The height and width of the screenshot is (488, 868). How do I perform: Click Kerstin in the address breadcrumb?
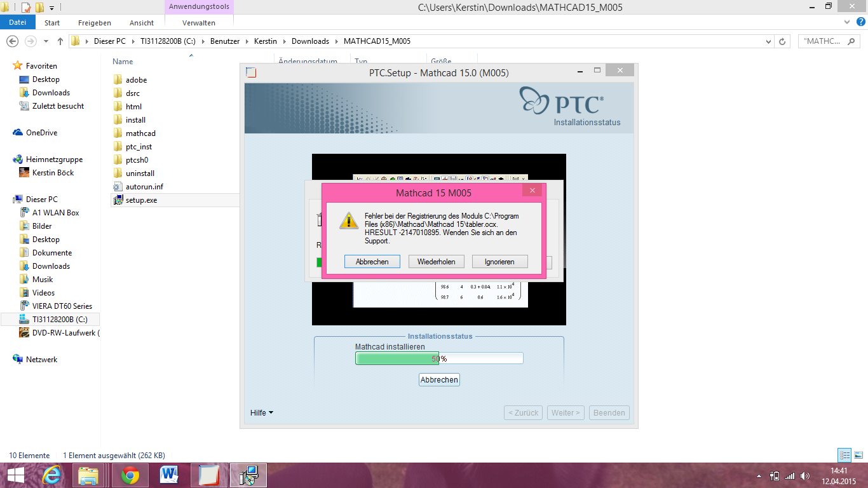266,41
